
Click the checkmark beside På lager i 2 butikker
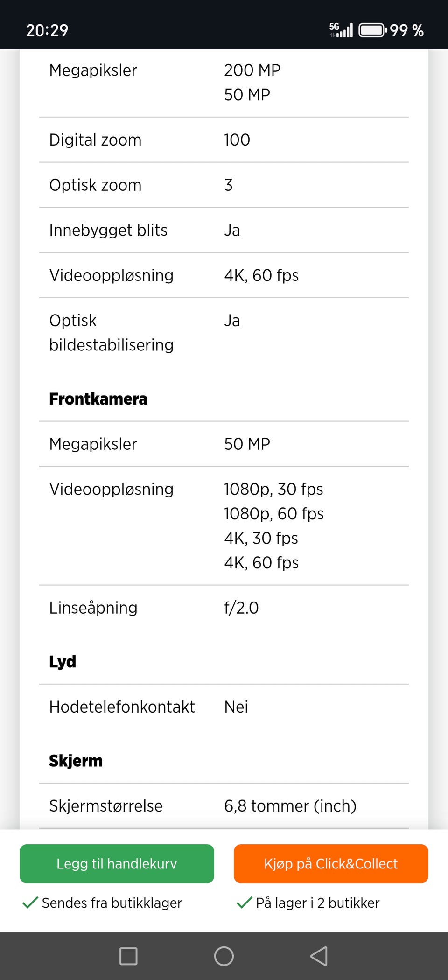pyautogui.click(x=244, y=903)
